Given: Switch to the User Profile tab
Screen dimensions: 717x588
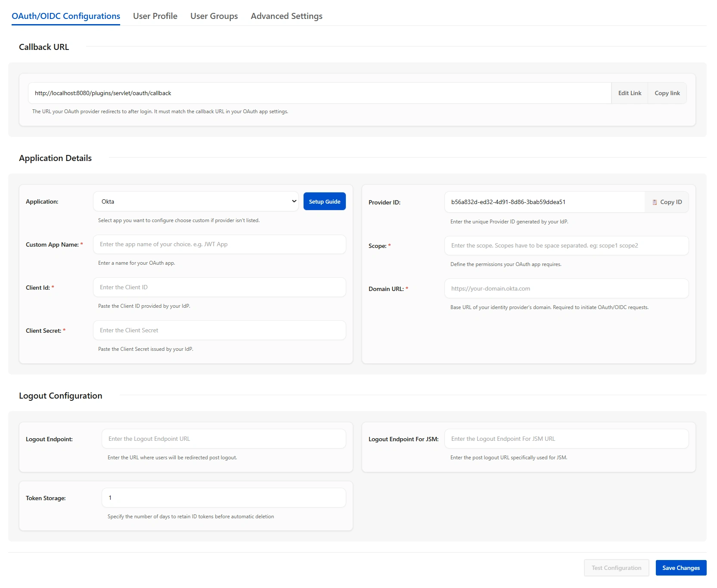Looking at the screenshot, I should 155,16.
